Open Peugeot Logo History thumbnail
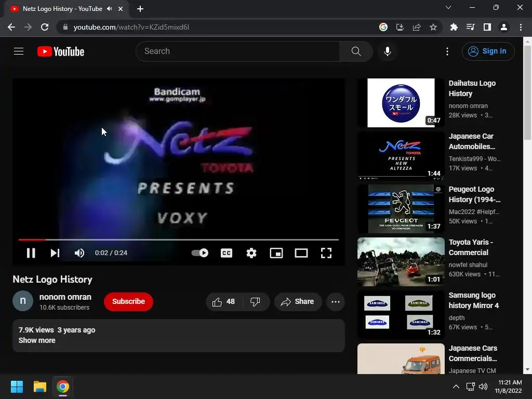 coord(401,209)
